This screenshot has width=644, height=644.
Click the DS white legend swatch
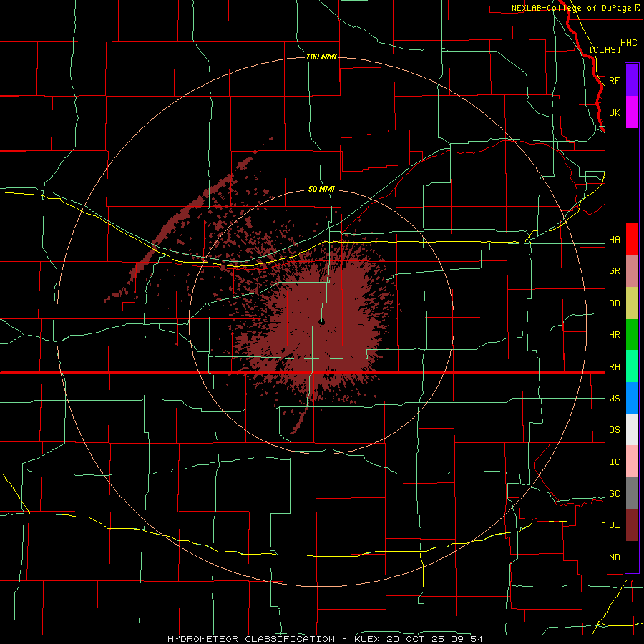[x=632, y=429]
